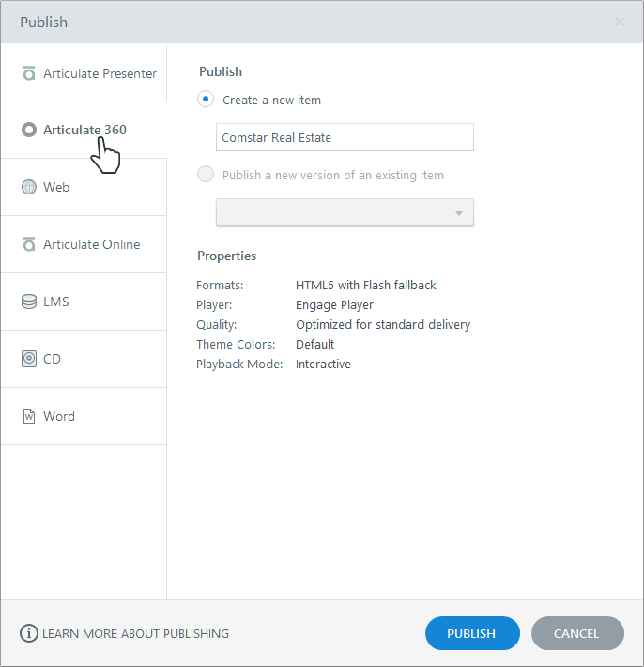
Task: Click the Properties section heading
Action: 226,256
